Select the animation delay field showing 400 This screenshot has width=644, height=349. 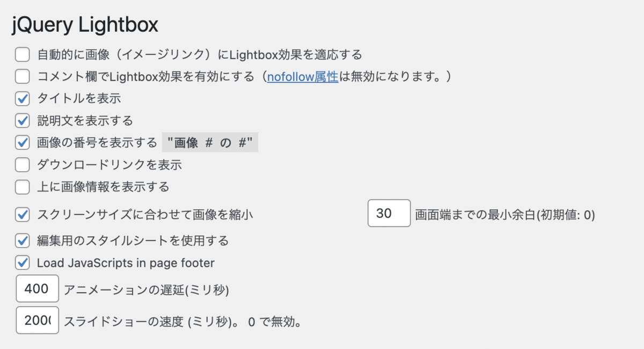point(37,288)
